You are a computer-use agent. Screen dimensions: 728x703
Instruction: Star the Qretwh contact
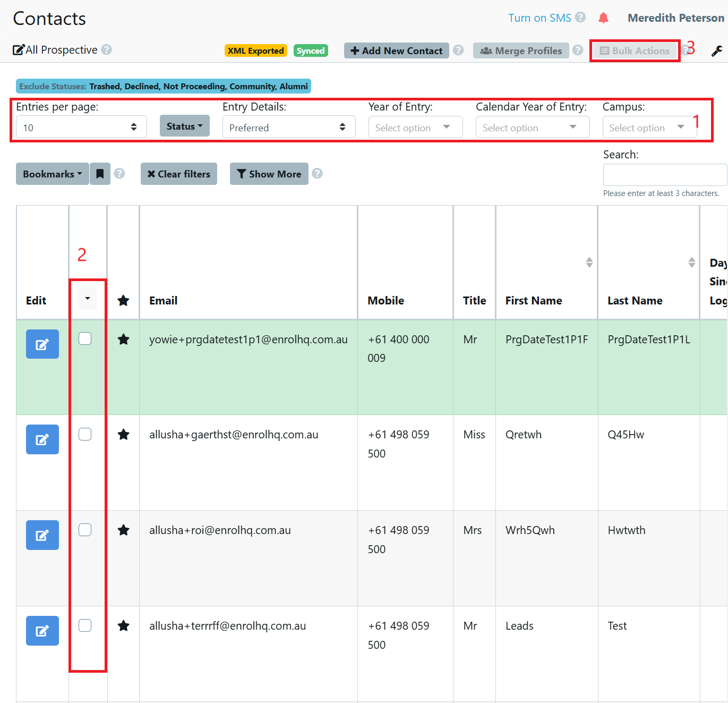(x=123, y=434)
